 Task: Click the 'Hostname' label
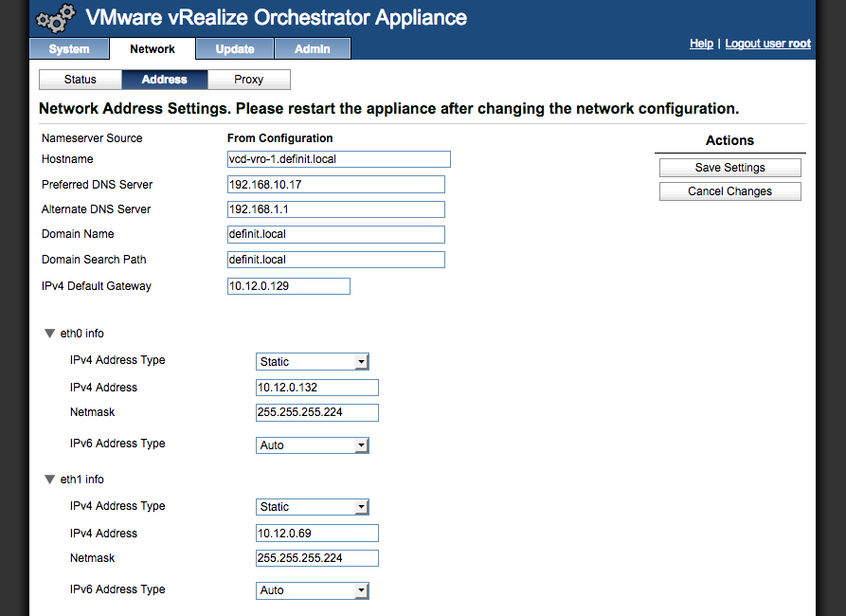(67, 159)
